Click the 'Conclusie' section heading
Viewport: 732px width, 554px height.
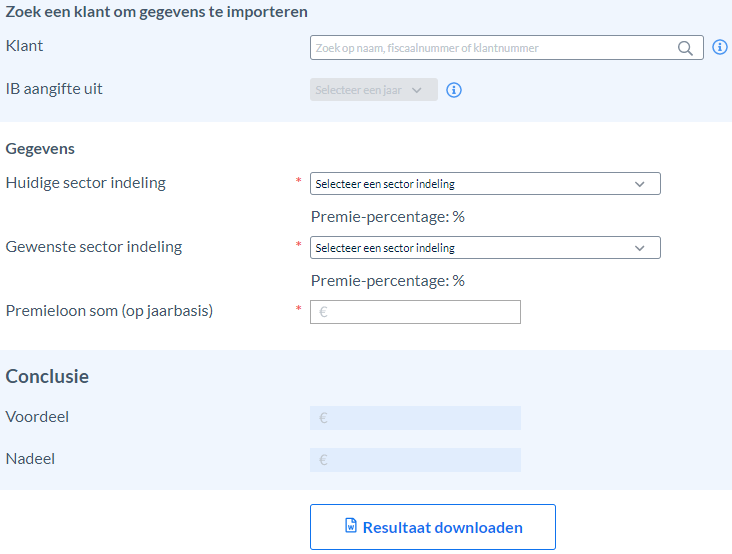tap(47, 376)
